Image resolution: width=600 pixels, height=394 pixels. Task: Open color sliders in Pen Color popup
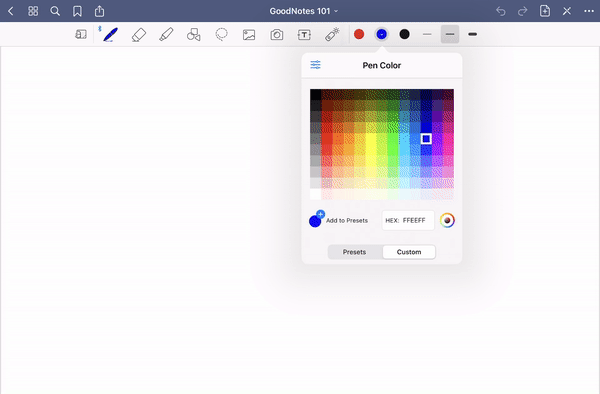[316, 65]
